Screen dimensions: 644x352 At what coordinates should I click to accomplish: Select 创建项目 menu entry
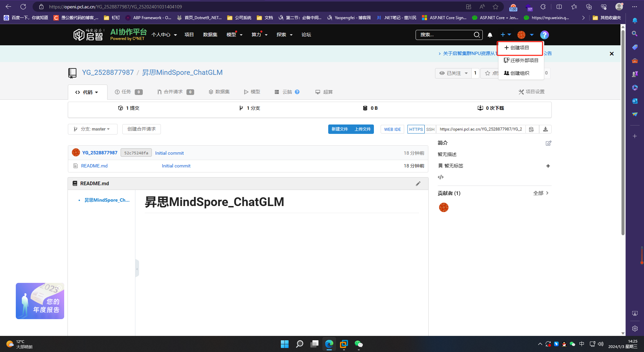click(520, 48)
